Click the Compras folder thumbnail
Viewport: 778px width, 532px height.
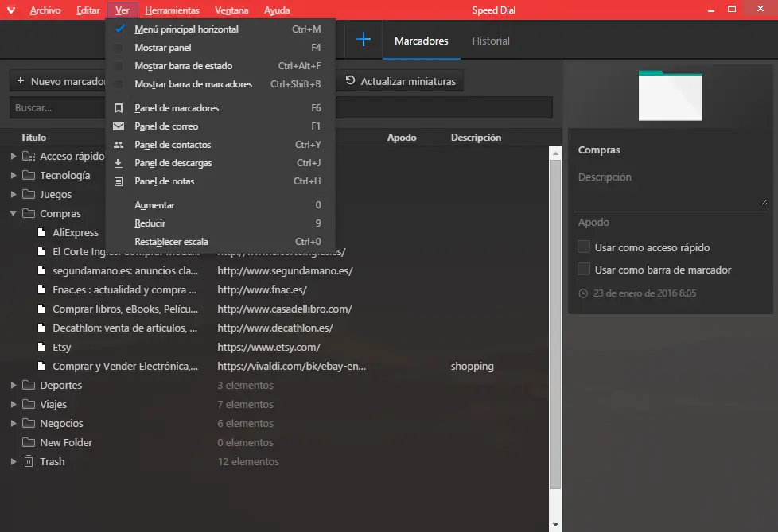(x=670, y=95)
